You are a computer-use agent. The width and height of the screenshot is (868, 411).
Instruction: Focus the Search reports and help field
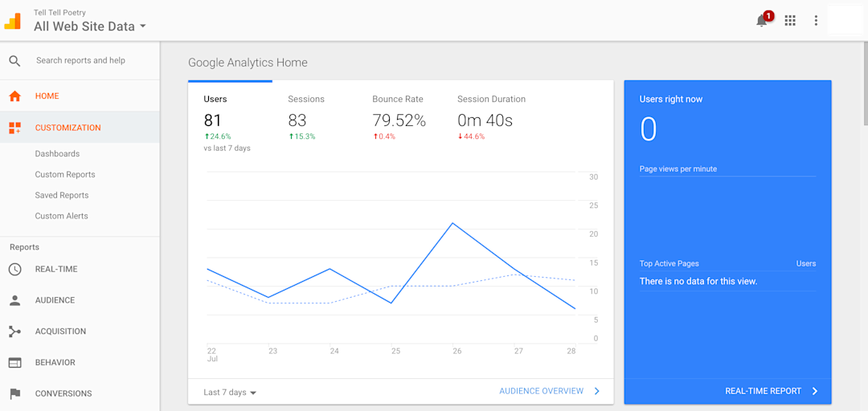coord(81,61)
